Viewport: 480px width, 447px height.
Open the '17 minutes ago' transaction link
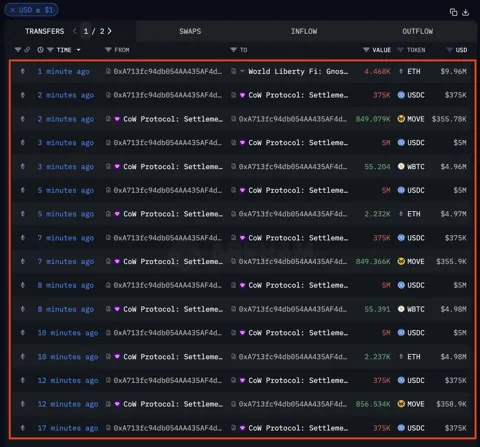[68, 428]
